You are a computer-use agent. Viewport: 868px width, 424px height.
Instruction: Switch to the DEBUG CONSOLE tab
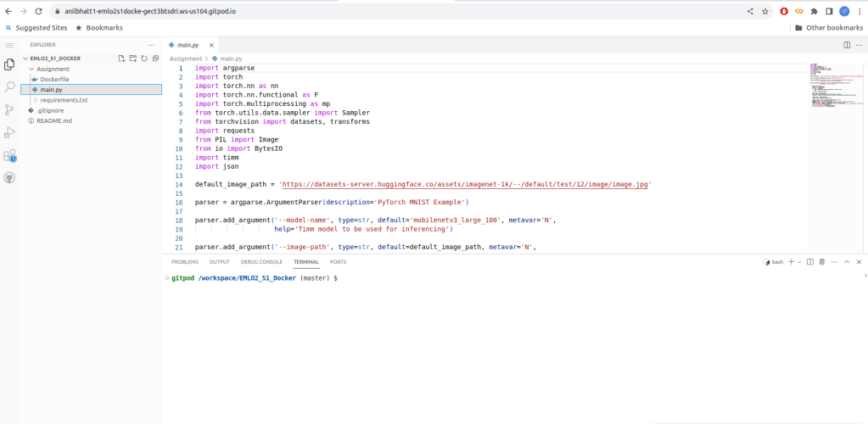[261, 262]
